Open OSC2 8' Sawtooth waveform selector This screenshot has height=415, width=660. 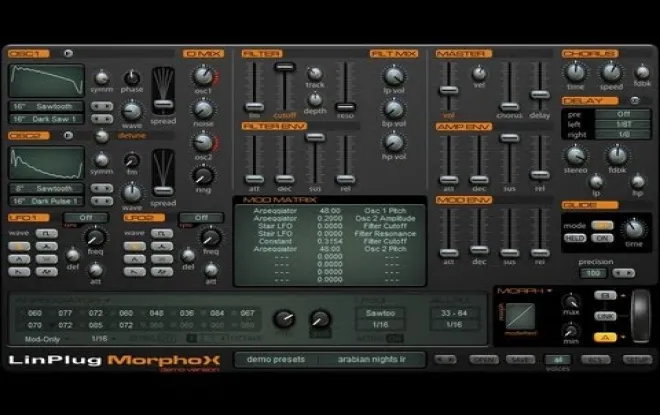coord(46,189)
